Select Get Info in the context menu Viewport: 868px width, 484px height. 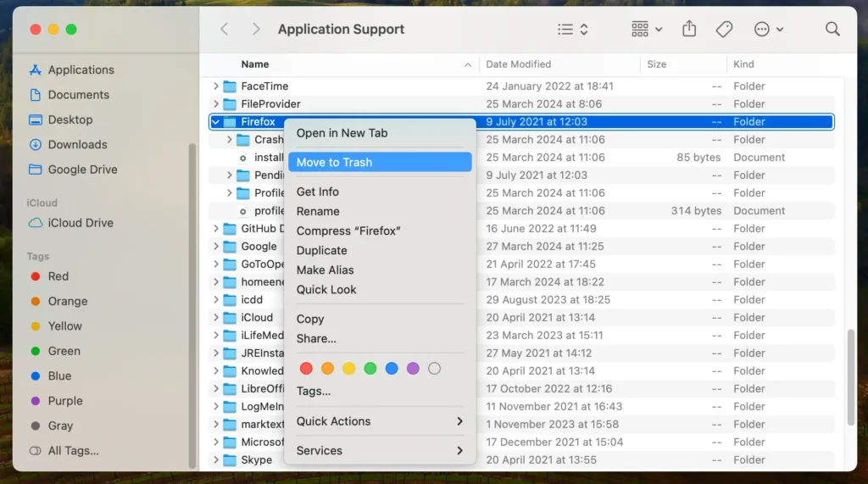coord(318,192)
